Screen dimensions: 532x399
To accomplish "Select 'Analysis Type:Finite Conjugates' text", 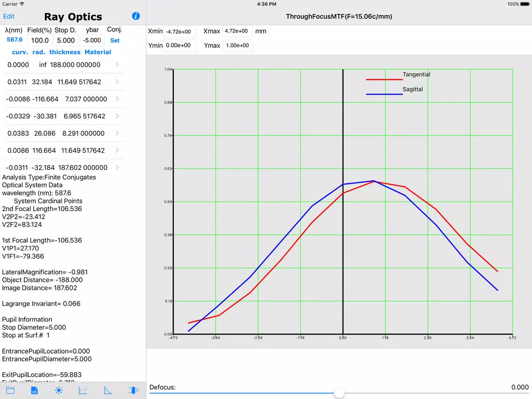I will (49, 177).
